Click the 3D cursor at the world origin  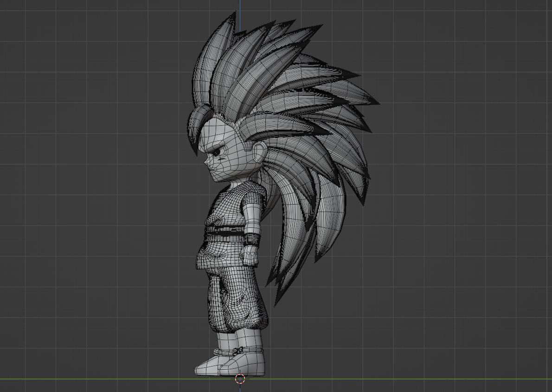tap(240, 379)
